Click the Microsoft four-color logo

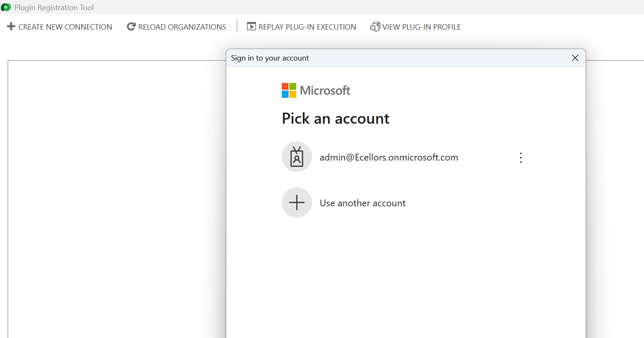[x=289, y=91]
